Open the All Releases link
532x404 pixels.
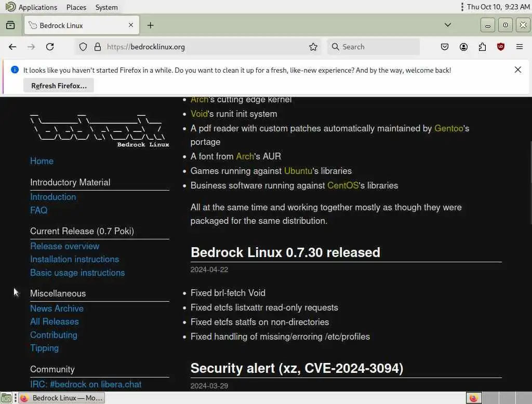pyautogui.click(x=54, y=321)
